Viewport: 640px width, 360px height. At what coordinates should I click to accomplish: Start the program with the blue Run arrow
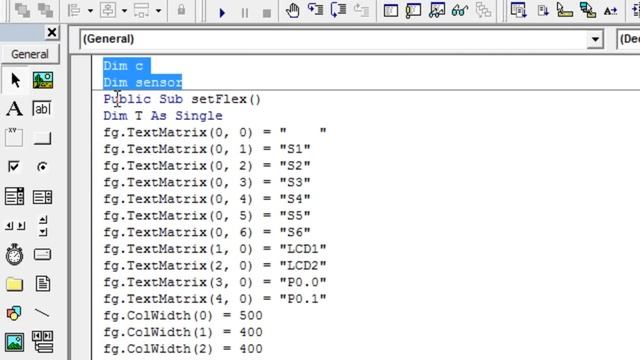coord(222,13)
